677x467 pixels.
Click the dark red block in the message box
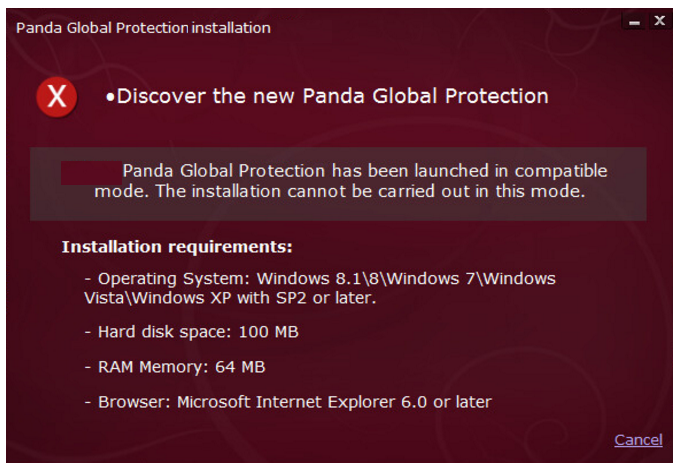click(90, 171)
